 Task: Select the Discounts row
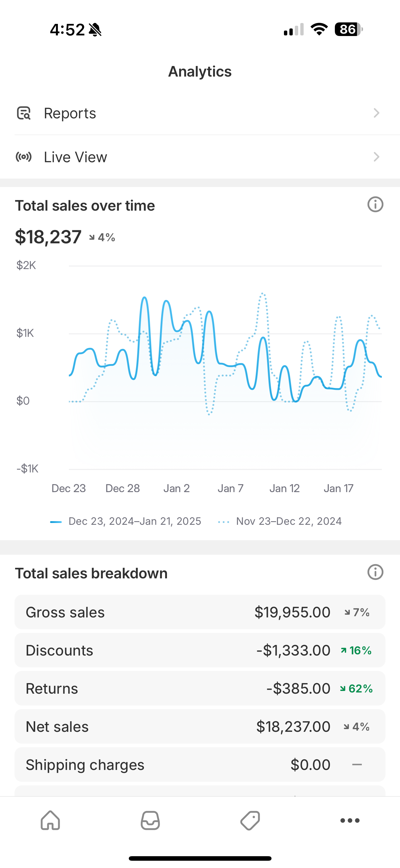pyautogui.click(x=200, y=650)
